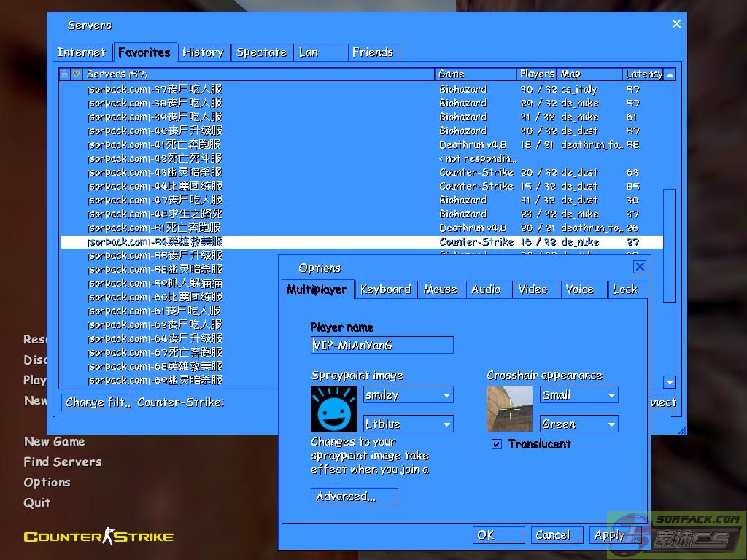Click the Change filters button
Screen dimensions: 747x560
click(96, 402)
